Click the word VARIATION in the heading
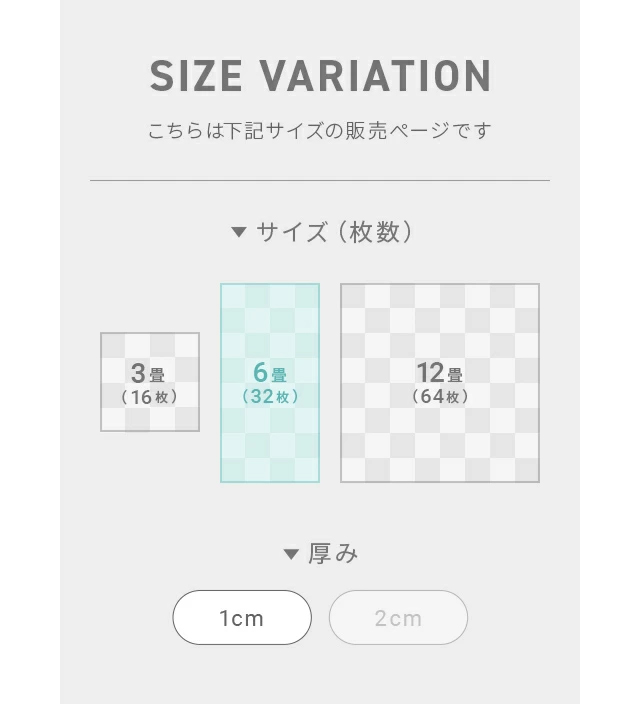This screenshot has width=640, height=704. click(376, 77)
